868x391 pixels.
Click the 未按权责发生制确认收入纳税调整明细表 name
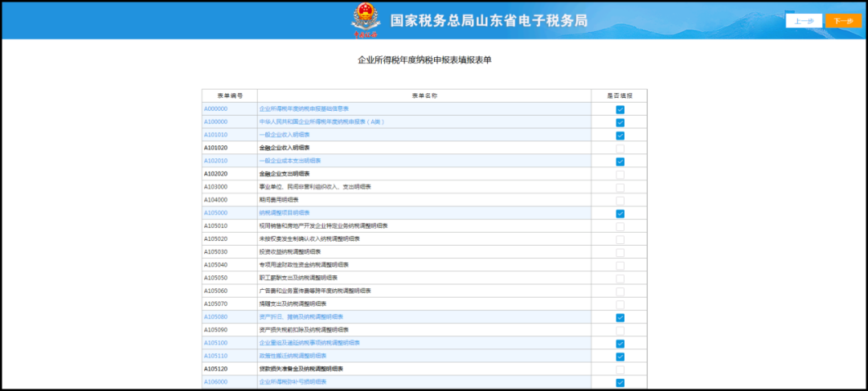(309, 238)
